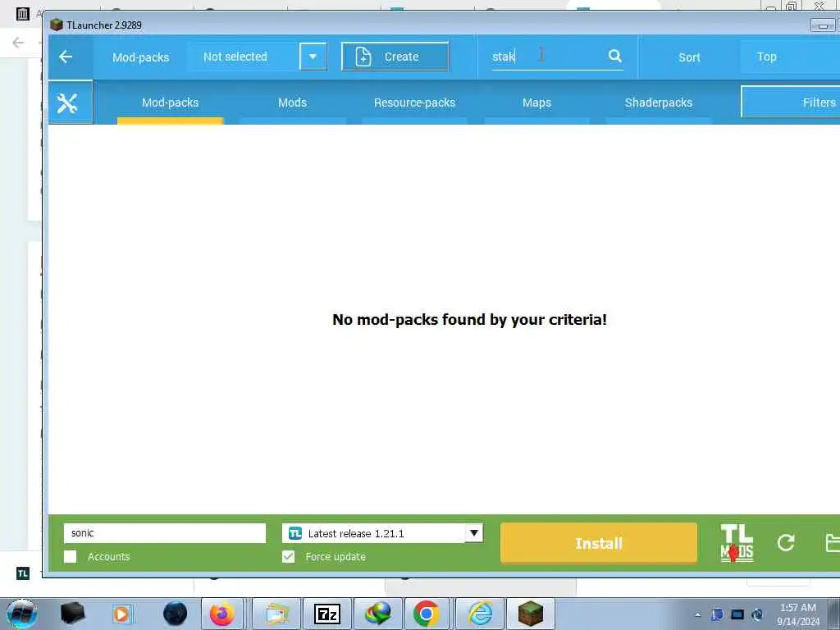Click the Minecraft grass block taskbar icon
840x630 pixels.
pyautogui.click(x=531, y=614)
